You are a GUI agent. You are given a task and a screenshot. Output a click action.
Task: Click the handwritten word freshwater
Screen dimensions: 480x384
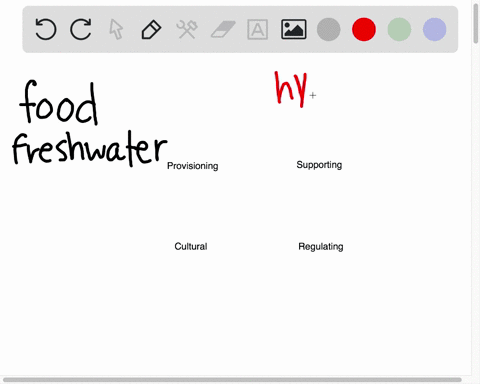[89, 148]
